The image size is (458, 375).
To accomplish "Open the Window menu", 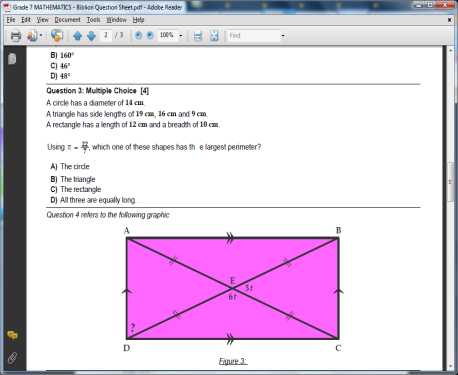I will coord(116,20).
